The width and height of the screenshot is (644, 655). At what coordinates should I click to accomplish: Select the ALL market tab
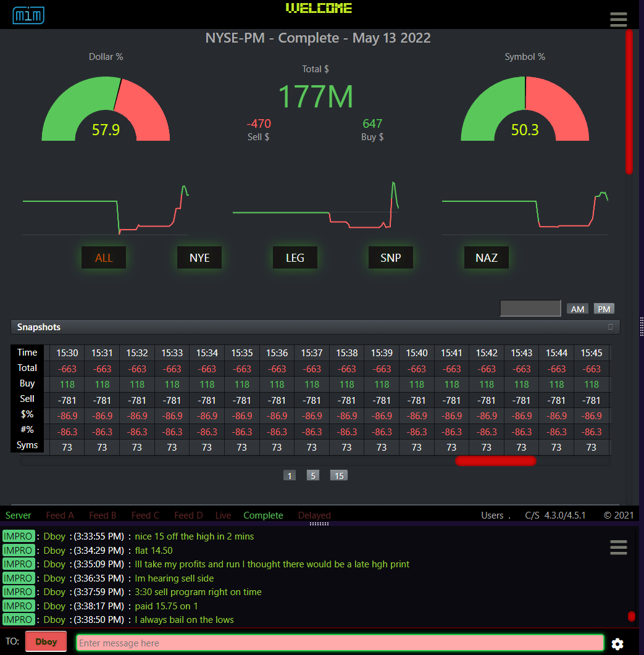tap(104, 257)
